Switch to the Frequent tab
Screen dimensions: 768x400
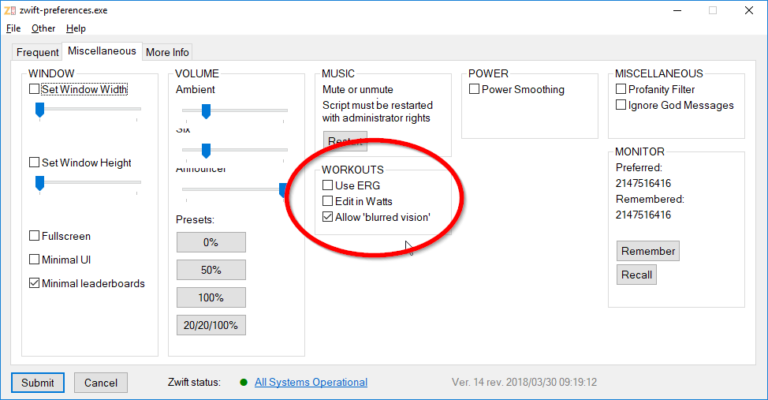tap(37, 52)
